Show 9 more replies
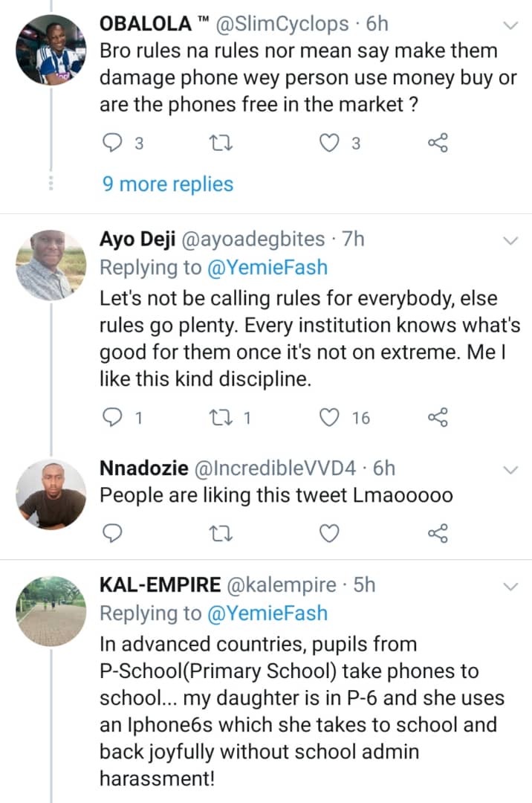The height and width of the screenshot is (803, 532). [168, 184]
